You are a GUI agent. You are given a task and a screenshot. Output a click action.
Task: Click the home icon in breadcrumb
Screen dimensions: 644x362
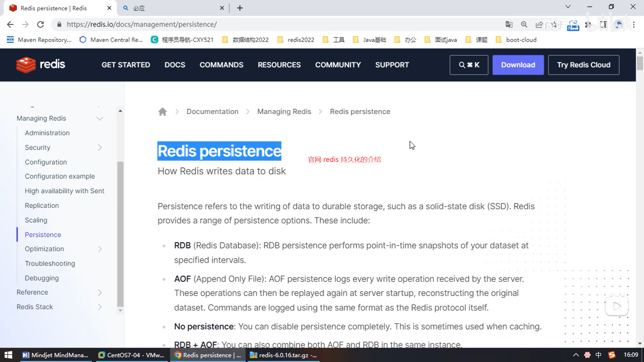point(162,112)
